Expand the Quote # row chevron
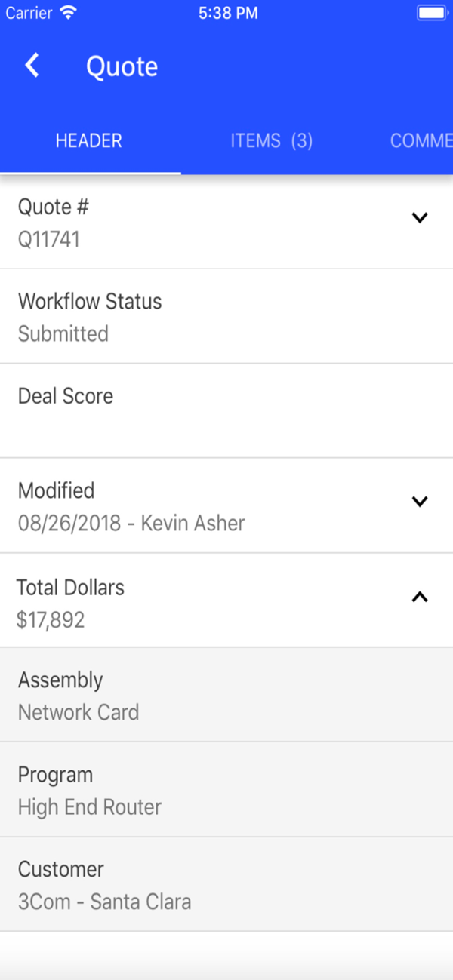Viewport: 453px width, 980px height. 420,218
